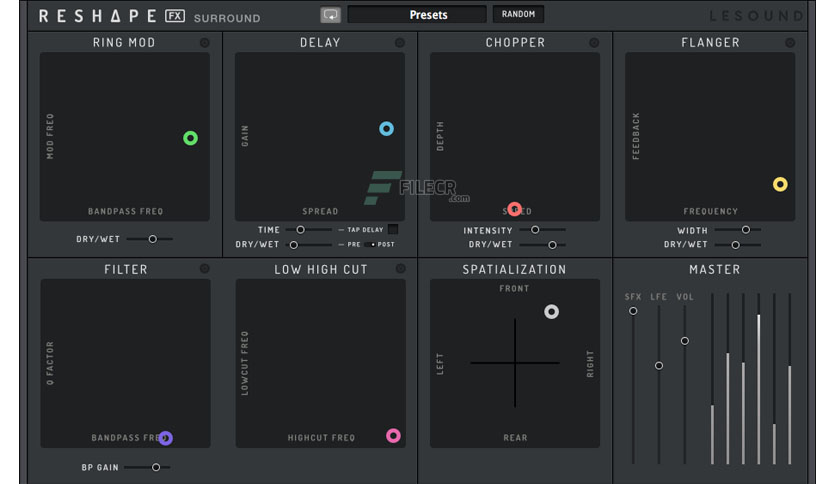836x484 pixels.
Task: Click the FREQUENCY label in Flanger
Action: point(711,211)
